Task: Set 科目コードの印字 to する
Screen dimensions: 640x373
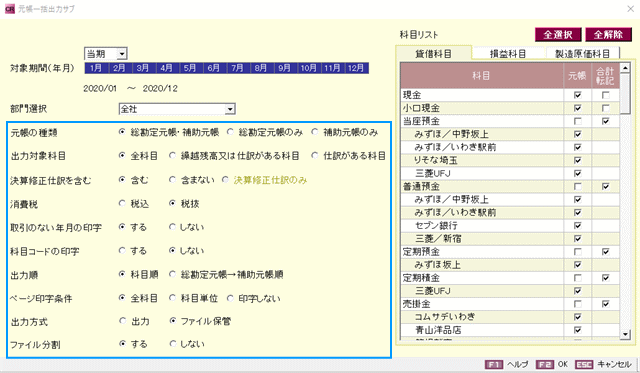Action: 122,250
